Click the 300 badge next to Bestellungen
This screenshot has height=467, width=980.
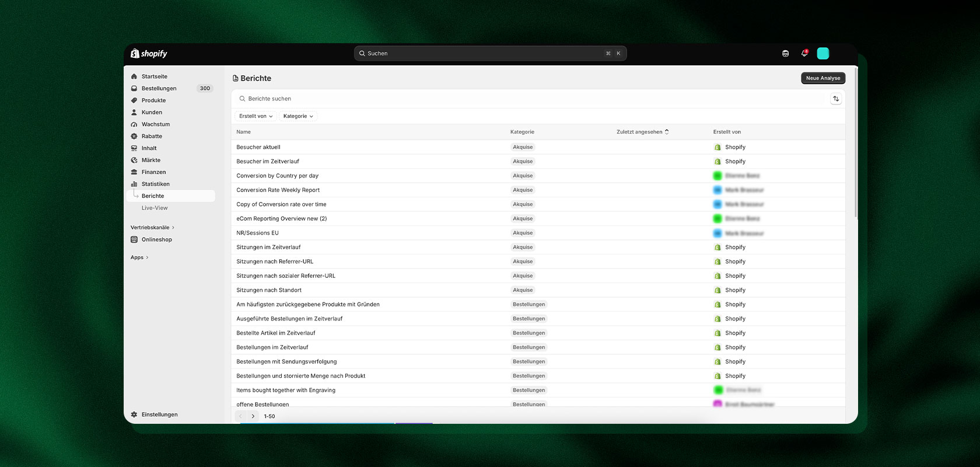[205, 89]
